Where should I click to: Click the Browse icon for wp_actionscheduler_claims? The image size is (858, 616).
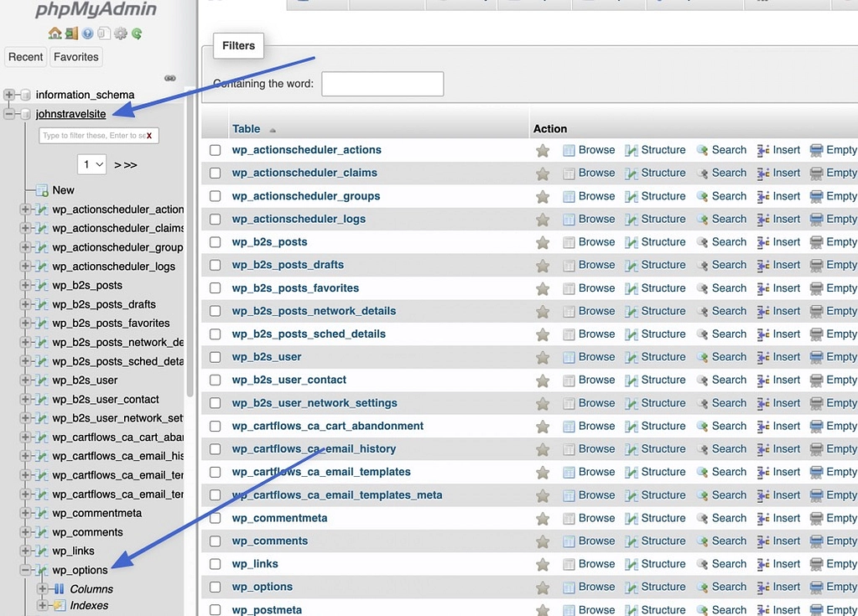(x=569, y=173)
